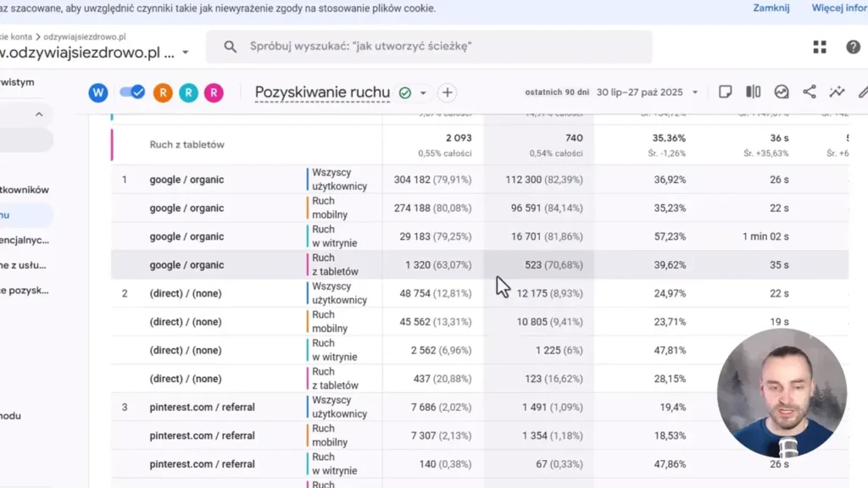Click 140 (0,38%) cell

click(x=446, y=464)
